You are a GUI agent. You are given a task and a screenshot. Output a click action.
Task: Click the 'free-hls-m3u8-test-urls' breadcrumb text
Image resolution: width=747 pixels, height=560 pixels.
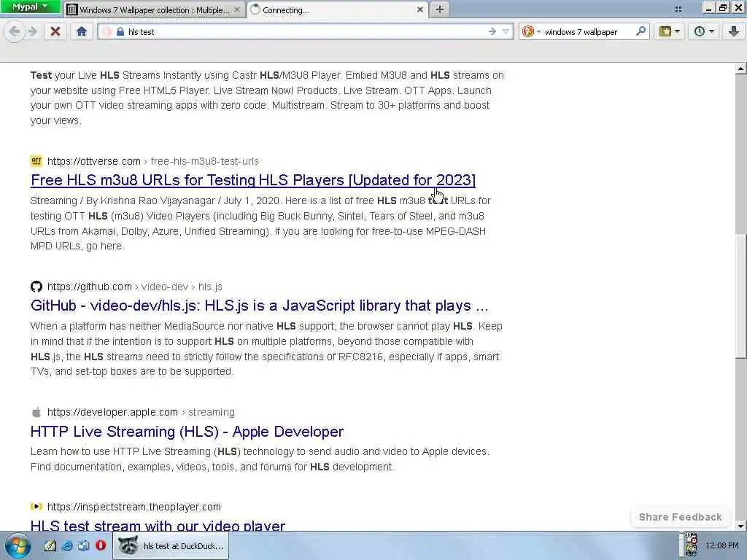click(205, 161)
